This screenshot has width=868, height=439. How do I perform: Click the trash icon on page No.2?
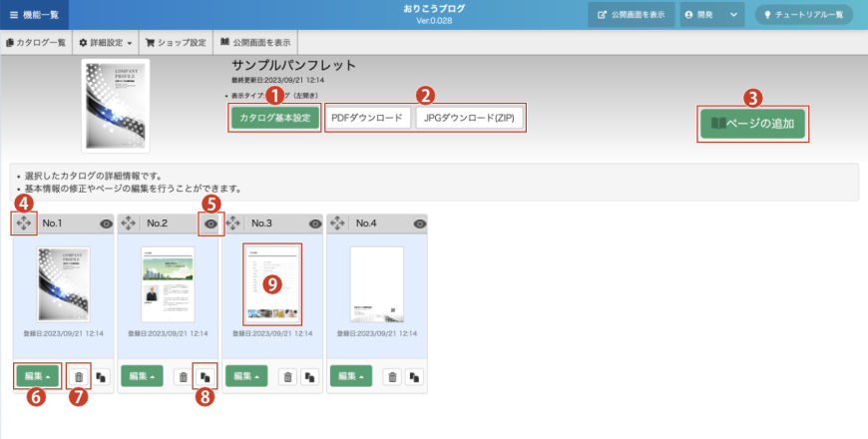click(183, 376)
